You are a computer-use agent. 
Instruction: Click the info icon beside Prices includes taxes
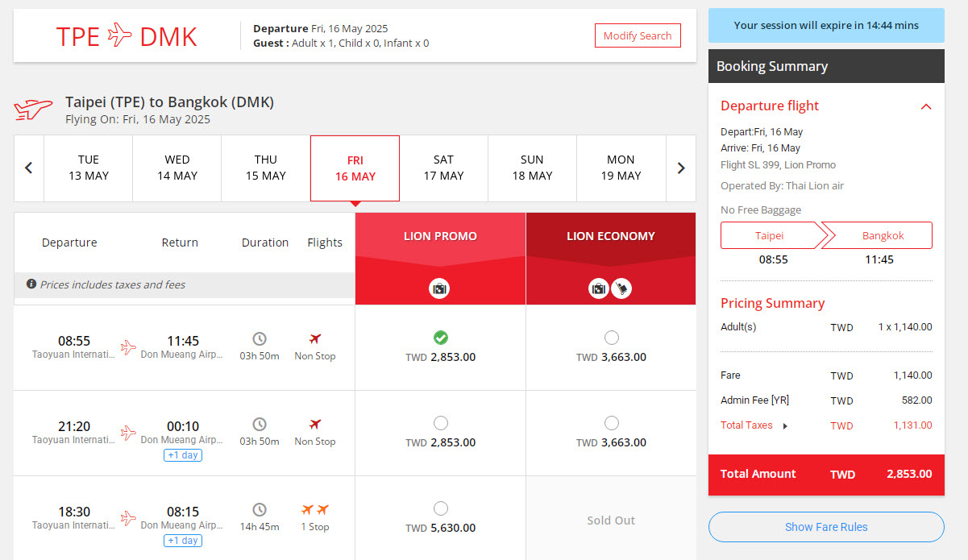coord(31,284)
